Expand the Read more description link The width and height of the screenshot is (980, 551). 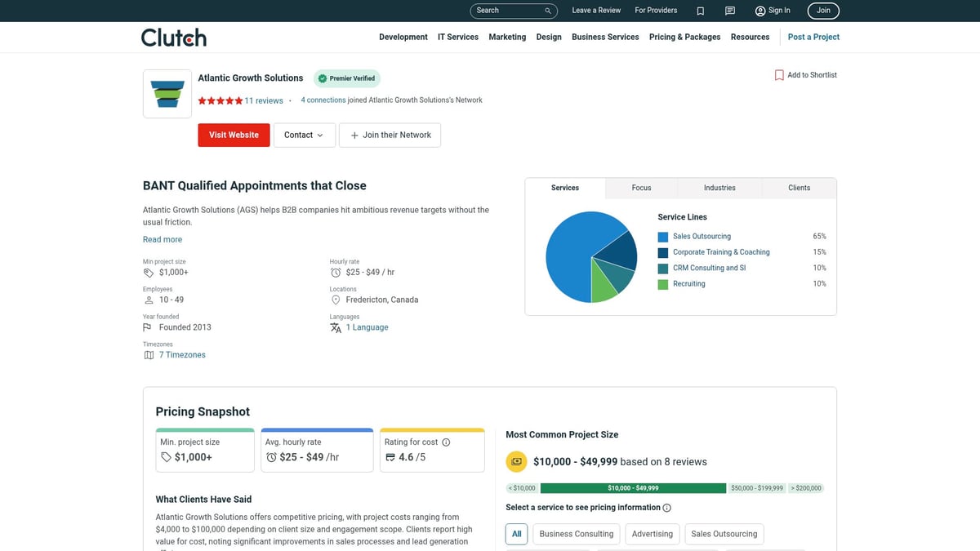pyautogui.click(x=163, y=239)
